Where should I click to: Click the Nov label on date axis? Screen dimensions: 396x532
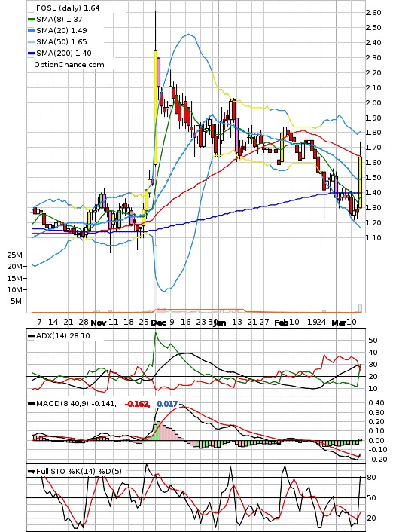coord(99,323)
